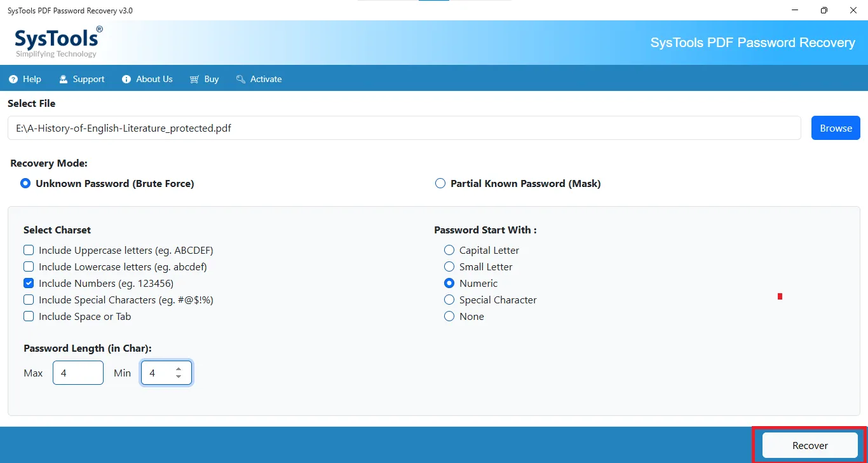
Task: Uncheck Include Numbers checkbox
Action: 29,283
